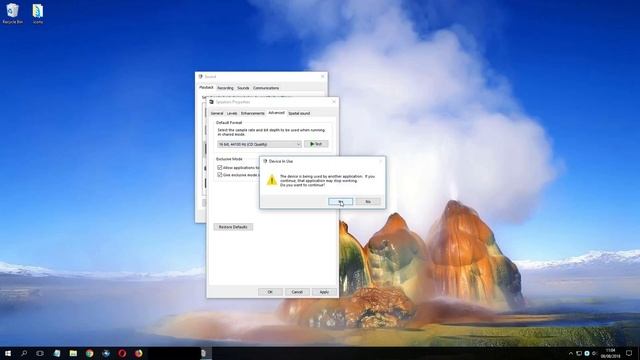
Task: Open the Recycle Bin desktop icon
Action: [13, 13]
